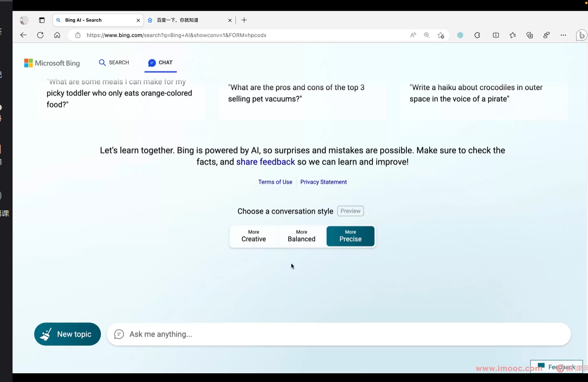Switch to the 百度一下，你就知道 tab
588x382 pixels.
[x=189, y=20]
